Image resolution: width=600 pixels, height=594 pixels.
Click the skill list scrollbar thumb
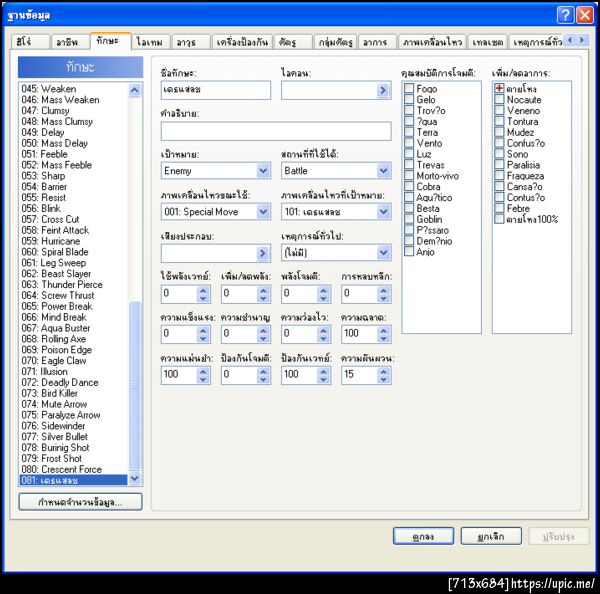point(135,386)
